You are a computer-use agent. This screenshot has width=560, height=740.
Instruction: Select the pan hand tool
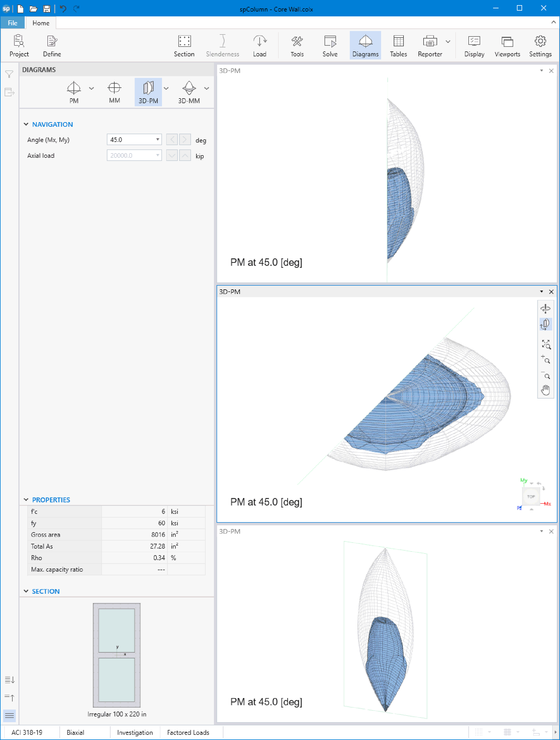[x=546, y=390]
